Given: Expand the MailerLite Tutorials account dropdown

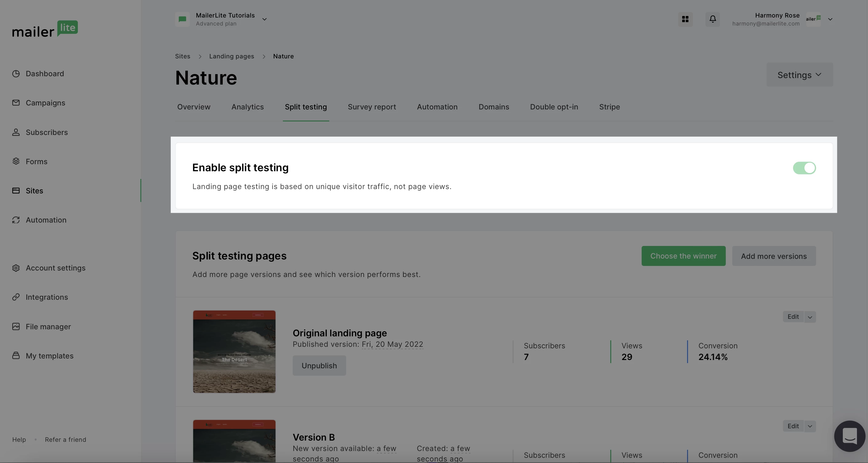Looking at the screenshot, I should [264, 19].
